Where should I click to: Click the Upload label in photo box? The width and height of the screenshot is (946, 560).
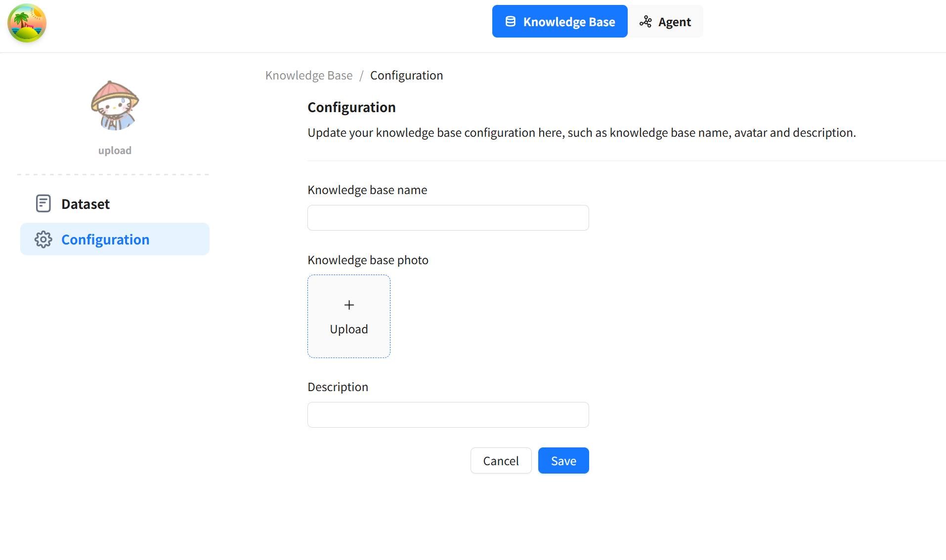coord(349,329)
